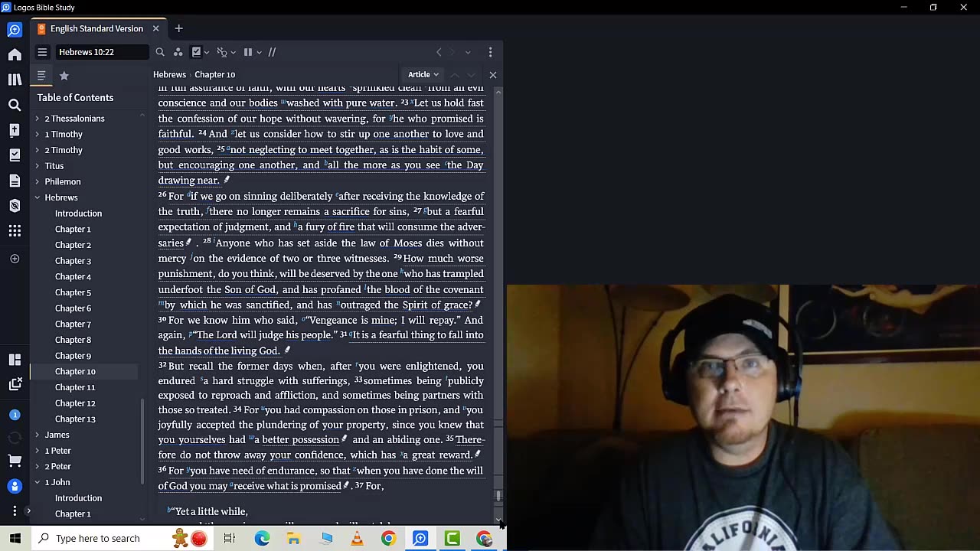Screen dimensions: 980x551
Task: Go to next article with down arrow
Action: pyautogui.click(x=471, y=74)
